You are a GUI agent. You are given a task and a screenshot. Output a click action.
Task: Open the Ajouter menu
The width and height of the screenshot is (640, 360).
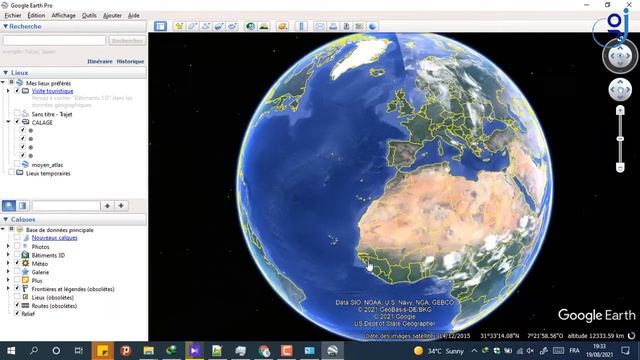click(x=112, y=16)
